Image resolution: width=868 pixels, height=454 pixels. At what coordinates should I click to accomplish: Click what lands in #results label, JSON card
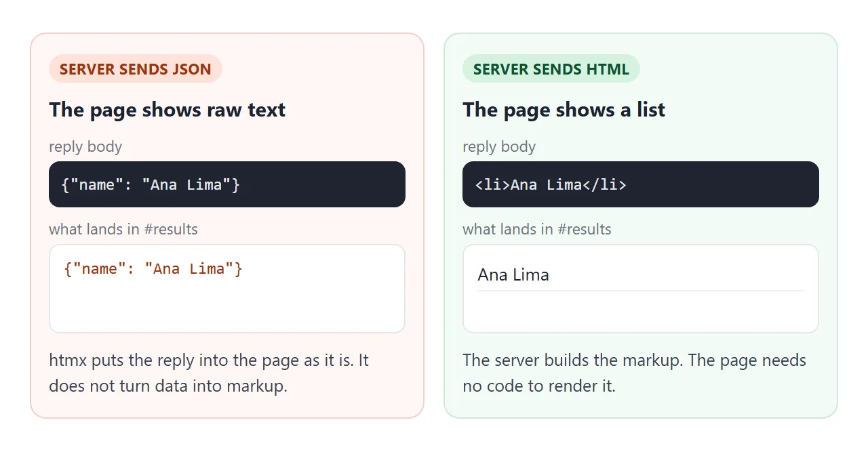tap(123, 229)
